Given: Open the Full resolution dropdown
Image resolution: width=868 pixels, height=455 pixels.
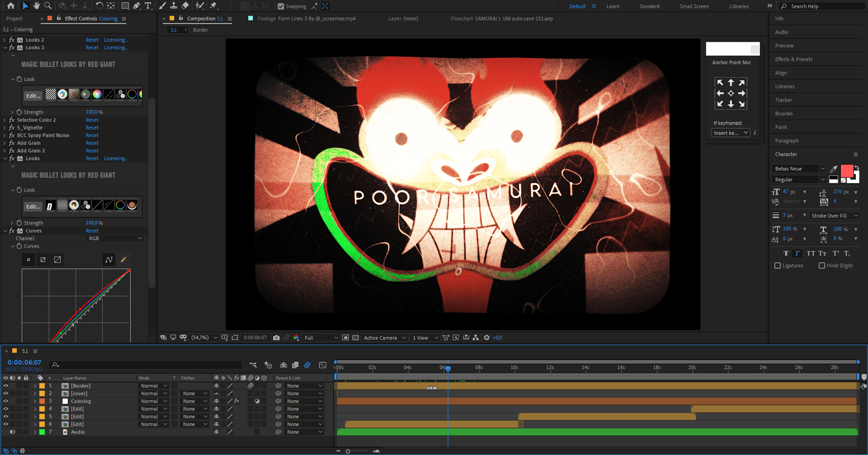Looking at the screenshot, I should click(321, 337).
